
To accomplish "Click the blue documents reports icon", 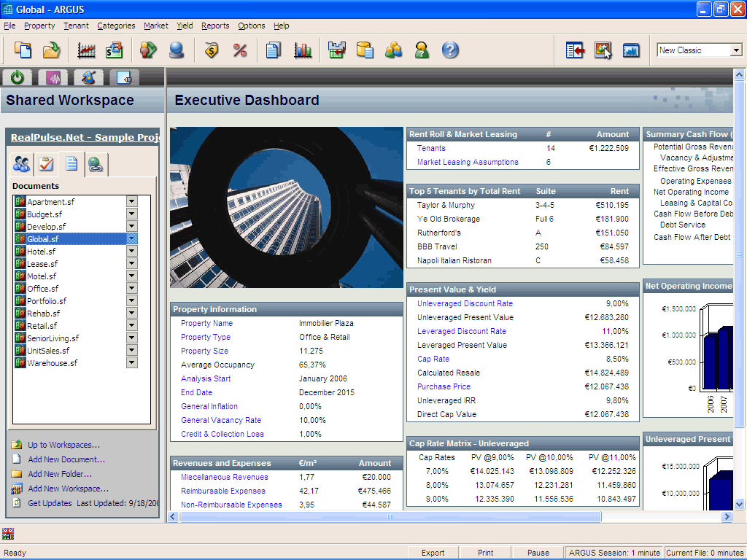I will pos(273,50).
